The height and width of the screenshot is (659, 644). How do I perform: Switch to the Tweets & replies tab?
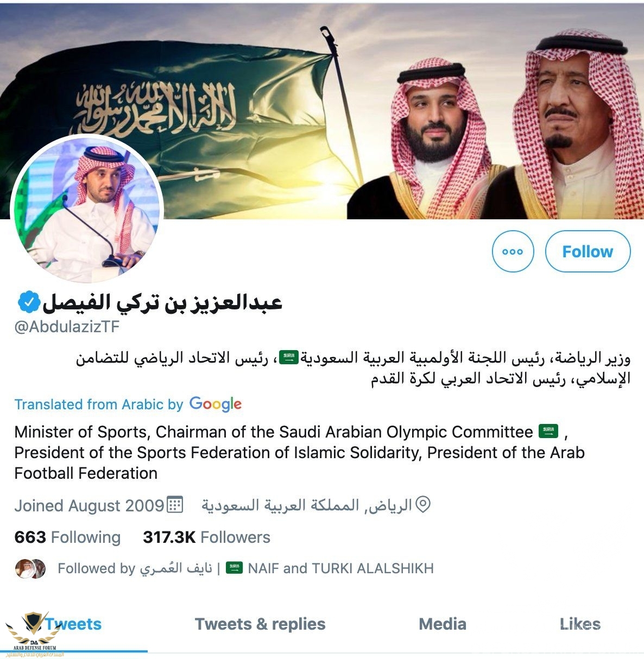[x=260, y=624]
